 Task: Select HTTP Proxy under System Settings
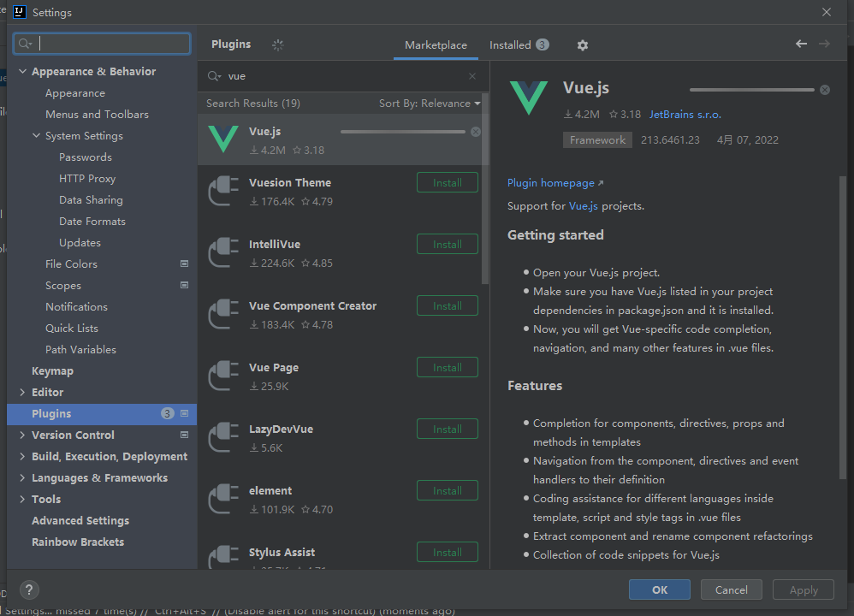pyautogui.click(x=87, y=179)
